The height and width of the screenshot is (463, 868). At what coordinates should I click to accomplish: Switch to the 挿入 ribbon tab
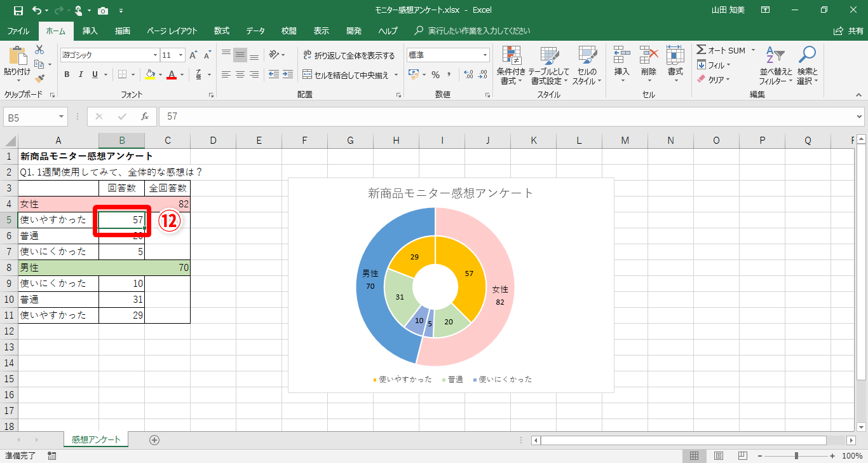coord(90,31)
